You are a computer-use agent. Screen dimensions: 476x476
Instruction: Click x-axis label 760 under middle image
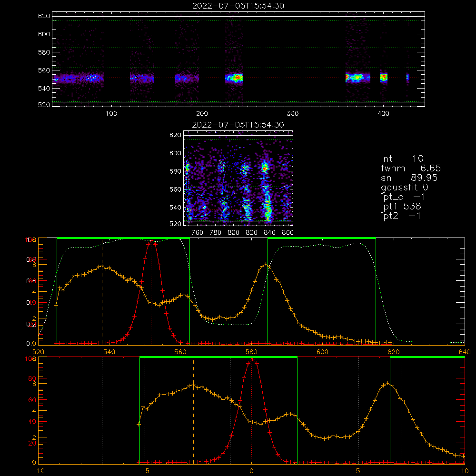click(x=198, y=233)
